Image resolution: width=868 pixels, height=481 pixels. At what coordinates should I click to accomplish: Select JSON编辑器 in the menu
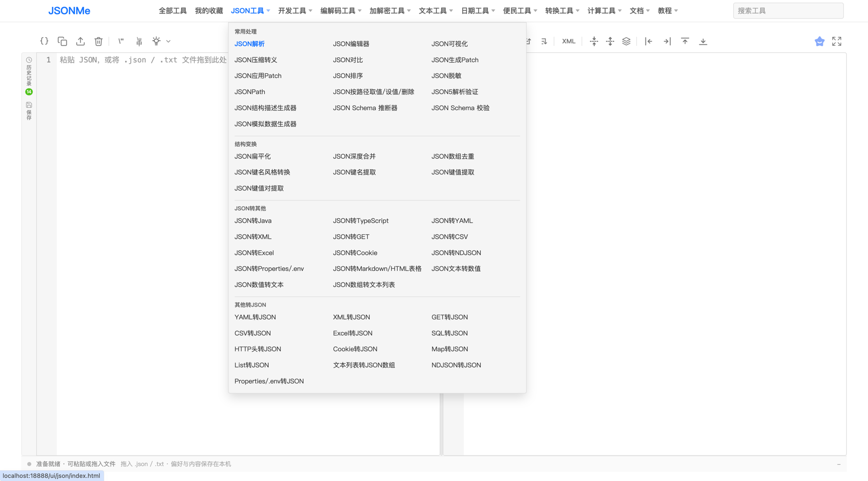(351, 44)
